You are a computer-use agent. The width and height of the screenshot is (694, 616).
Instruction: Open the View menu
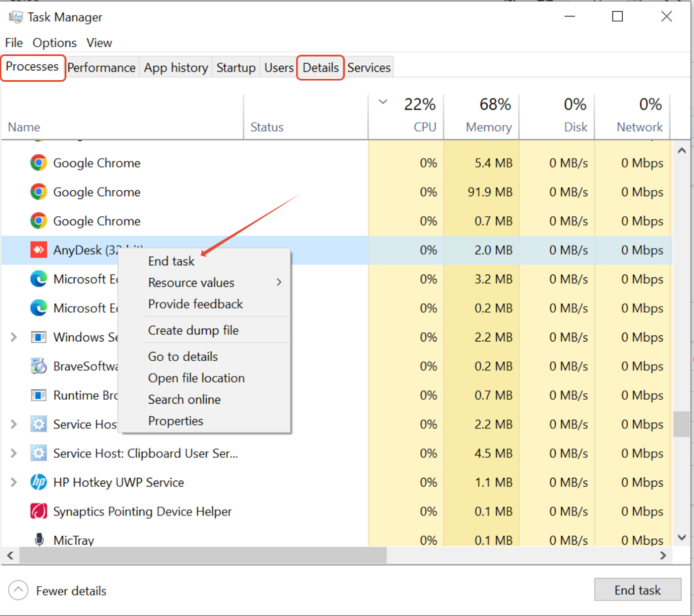pos(99,43)
